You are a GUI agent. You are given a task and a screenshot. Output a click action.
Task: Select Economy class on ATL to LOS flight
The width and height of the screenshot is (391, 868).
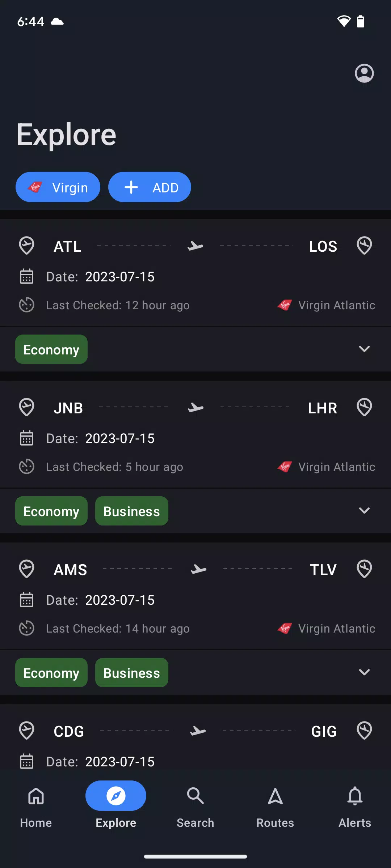point(51,349)
